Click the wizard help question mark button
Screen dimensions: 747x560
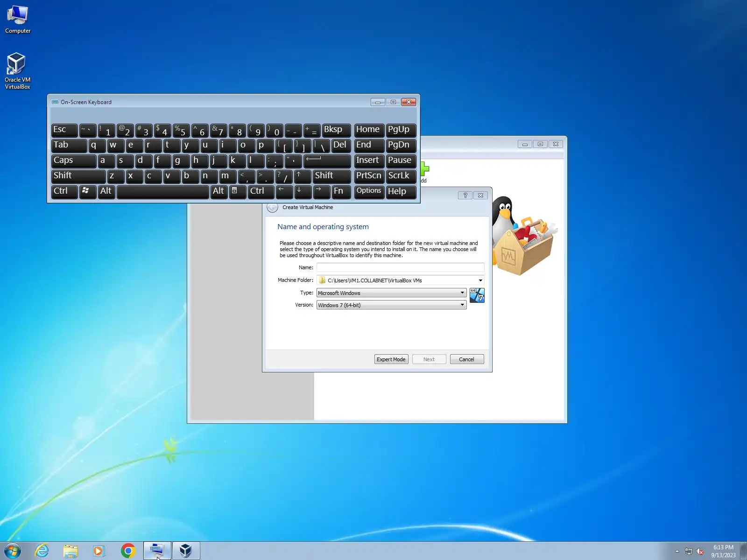coord(465,195)
